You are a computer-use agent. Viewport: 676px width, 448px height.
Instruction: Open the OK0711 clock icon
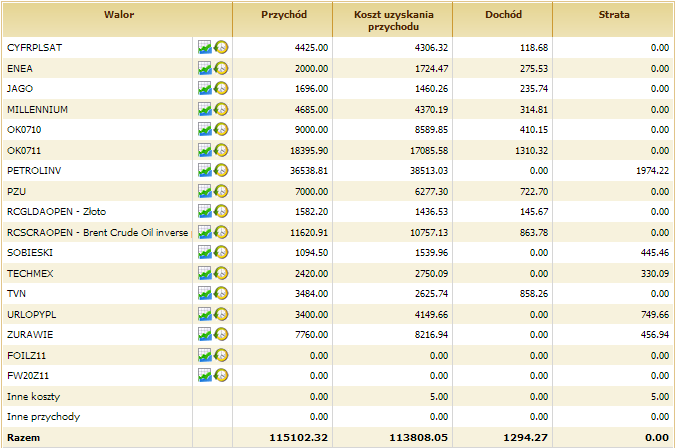221,150
